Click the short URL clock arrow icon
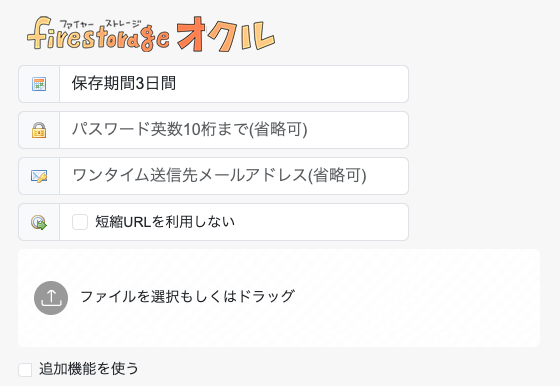This screenshot has width=560, height=386. (39, 222)
